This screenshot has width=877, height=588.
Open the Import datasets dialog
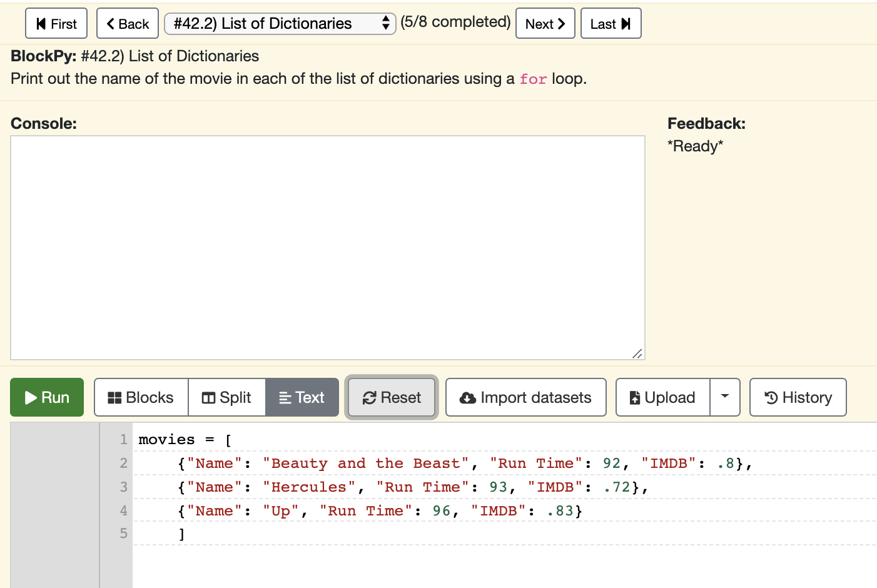point(526,397)
